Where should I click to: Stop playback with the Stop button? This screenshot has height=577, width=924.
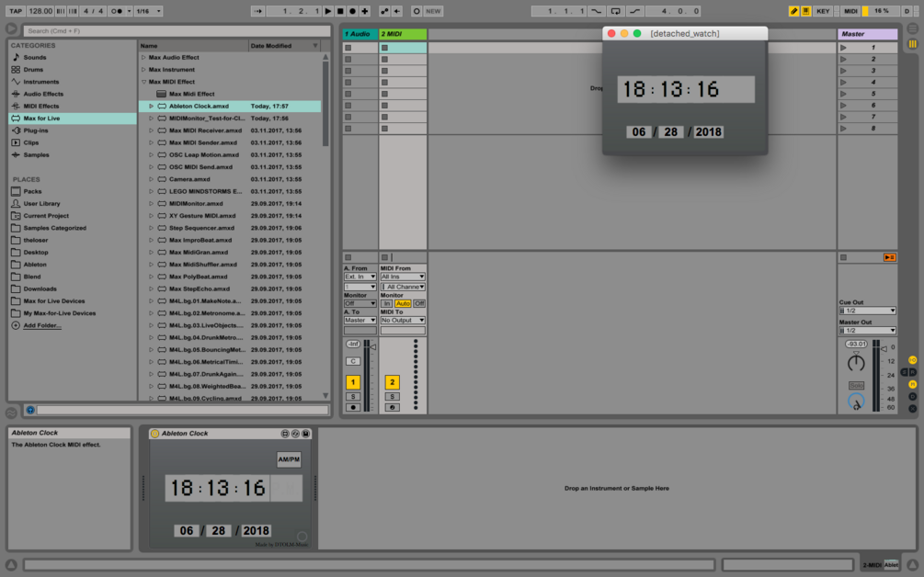pyautogui.click(x=340, y=11)
